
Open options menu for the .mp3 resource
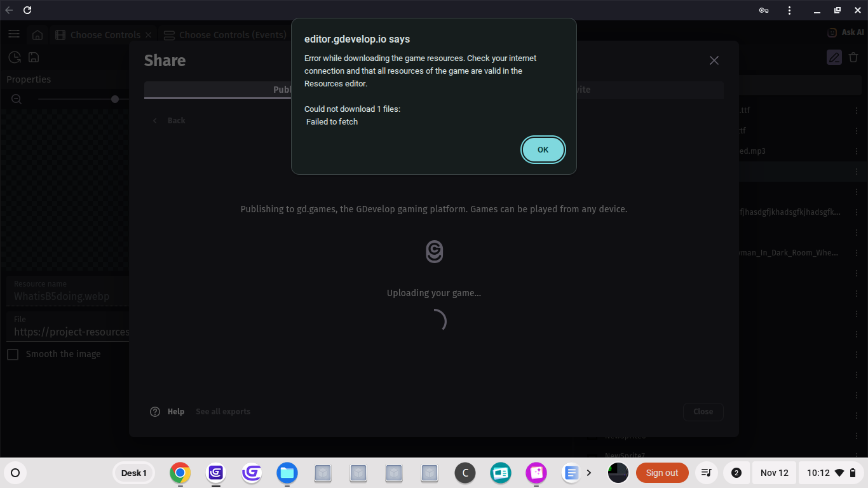856,151
